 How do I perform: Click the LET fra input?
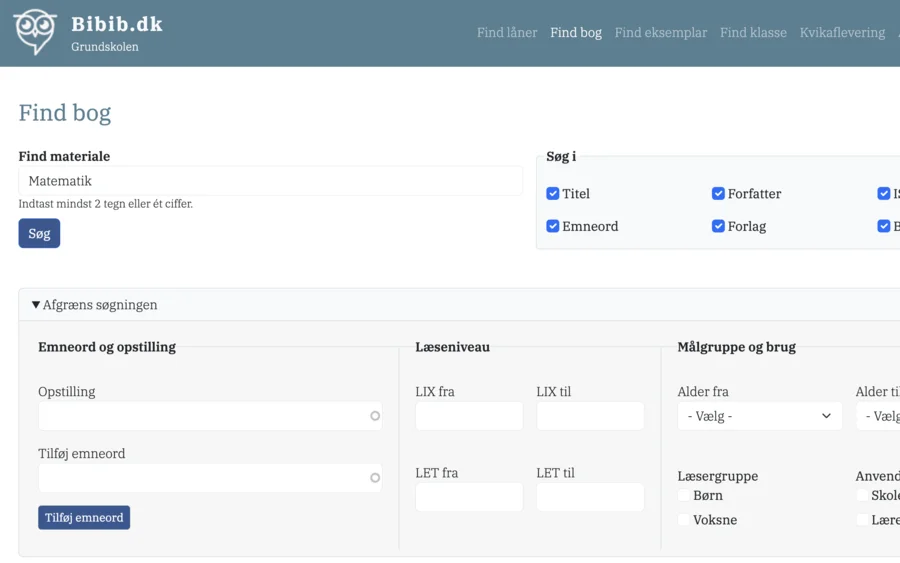pos(469,497)
